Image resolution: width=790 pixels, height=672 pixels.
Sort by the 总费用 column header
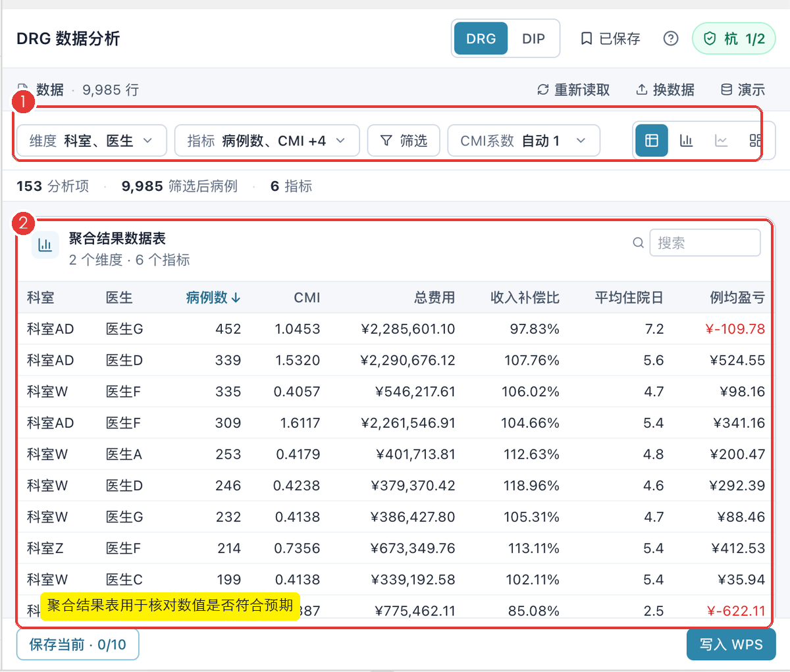tap(434, 297)
